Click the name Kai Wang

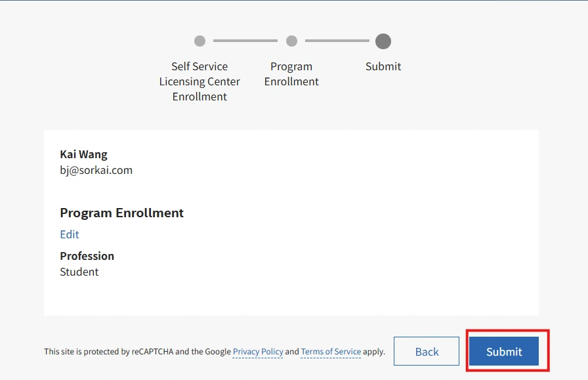83,154
